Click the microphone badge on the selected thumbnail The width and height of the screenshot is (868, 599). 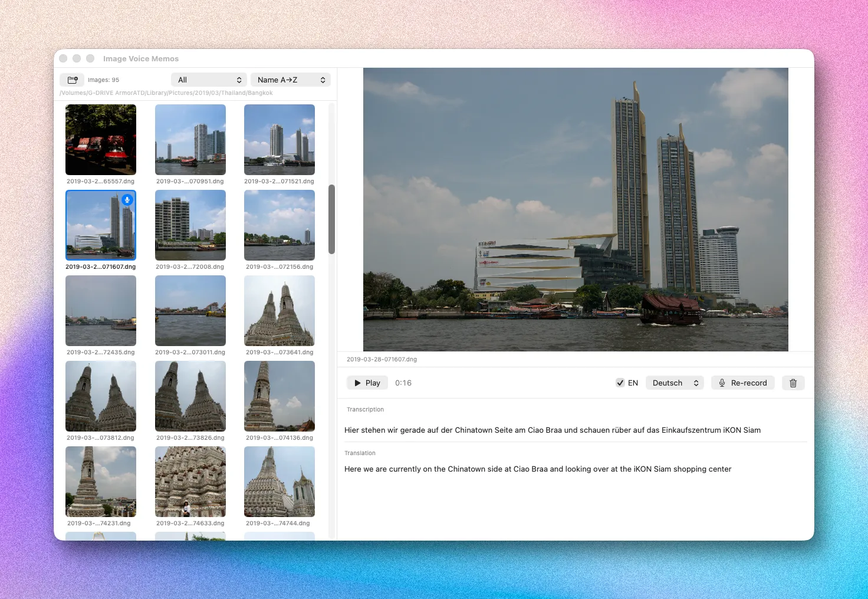pos(127,200)
